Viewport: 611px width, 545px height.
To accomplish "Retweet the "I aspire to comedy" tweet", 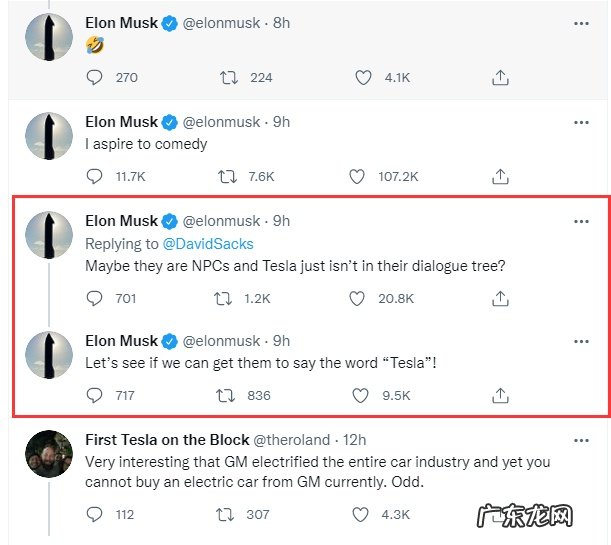I will coord(227,177).
